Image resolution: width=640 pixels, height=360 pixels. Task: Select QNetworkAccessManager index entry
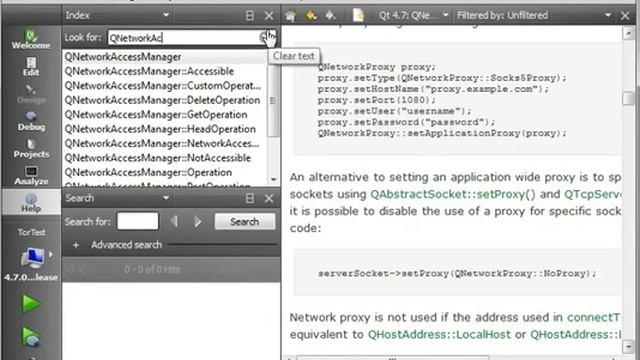point(164,57)
